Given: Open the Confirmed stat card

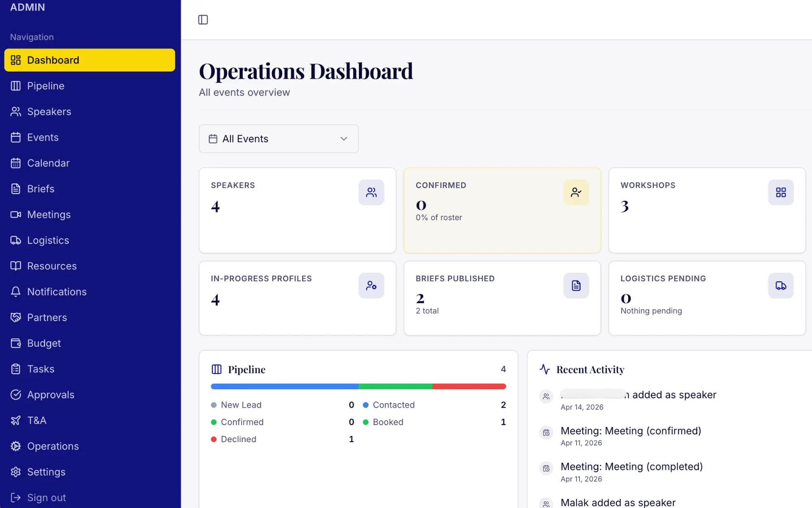Looking at the screenshot, I should pyautogui.click(x=502, y=211).
